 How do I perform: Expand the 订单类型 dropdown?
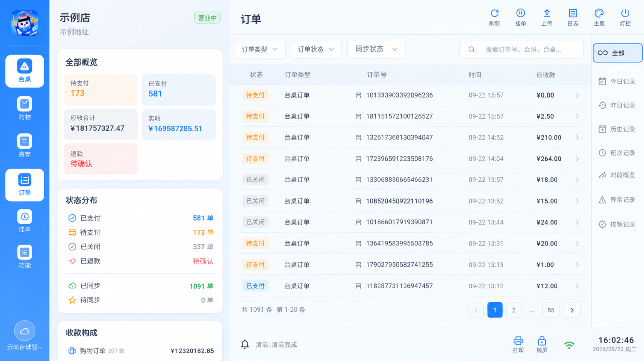(260, 49)
